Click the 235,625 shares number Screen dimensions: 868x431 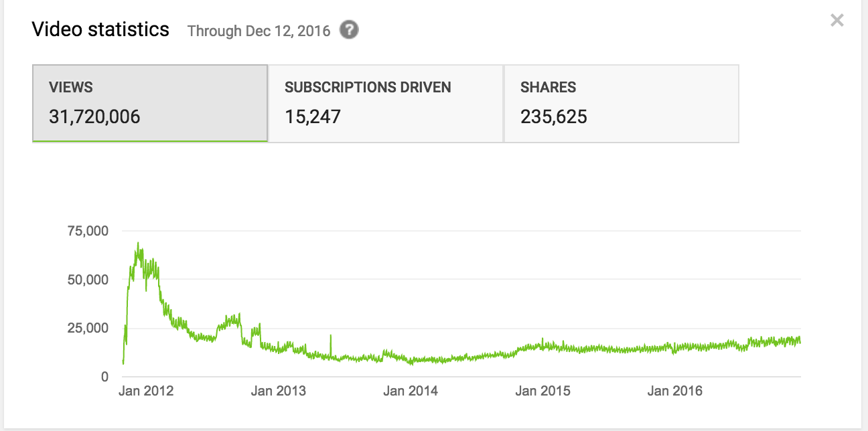(553, 117)
